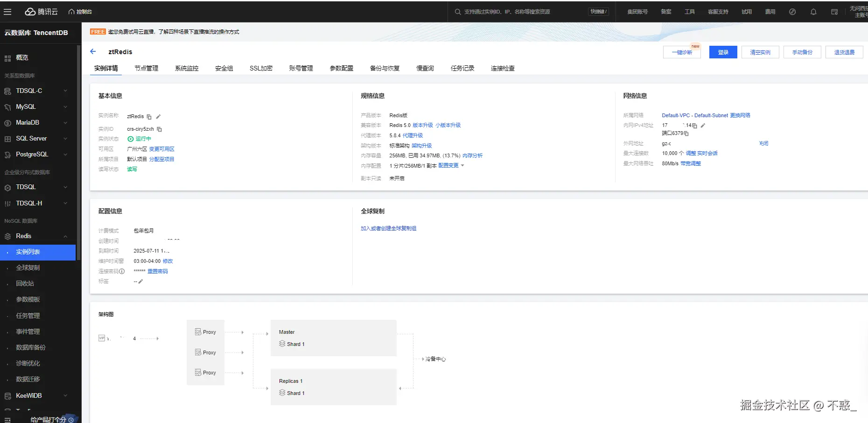
Task: Open the 费用 top menu
Action: tap(770, 12)
